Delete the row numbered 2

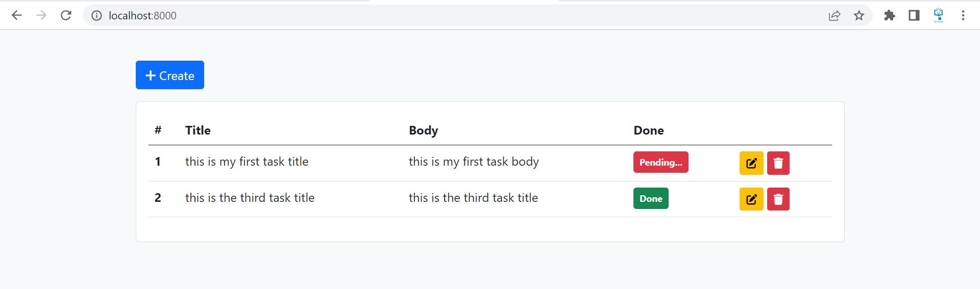[x=778, y=199]
